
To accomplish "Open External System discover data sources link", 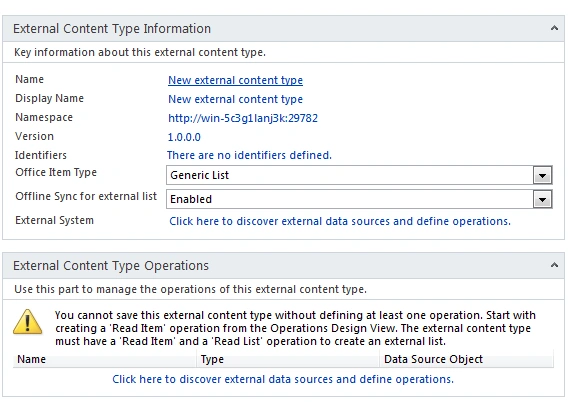I will coord(340,221).
